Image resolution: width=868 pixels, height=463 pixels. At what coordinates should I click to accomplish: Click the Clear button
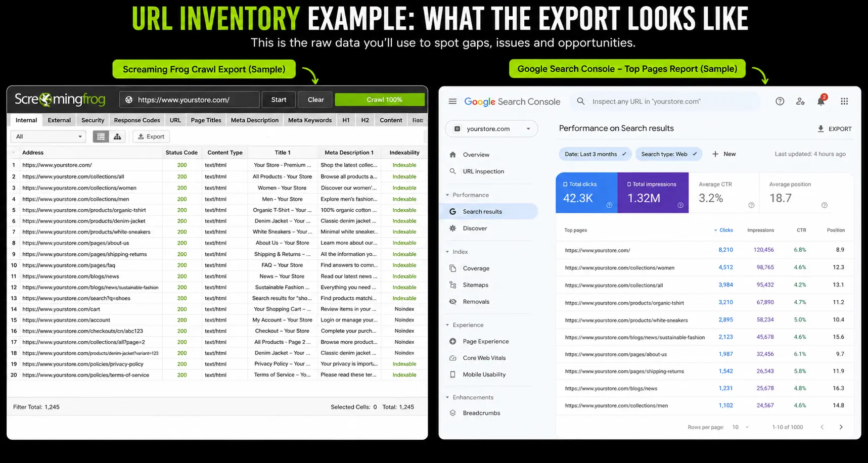point(316,100)
